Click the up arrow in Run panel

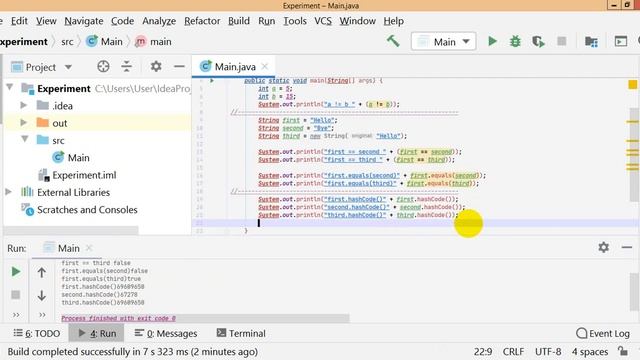[42, 272]
